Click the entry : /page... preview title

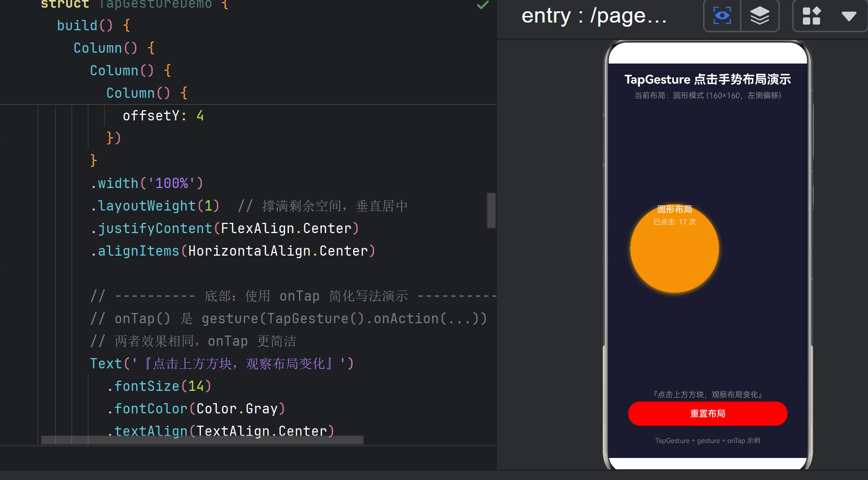click(x=594, y=16)
